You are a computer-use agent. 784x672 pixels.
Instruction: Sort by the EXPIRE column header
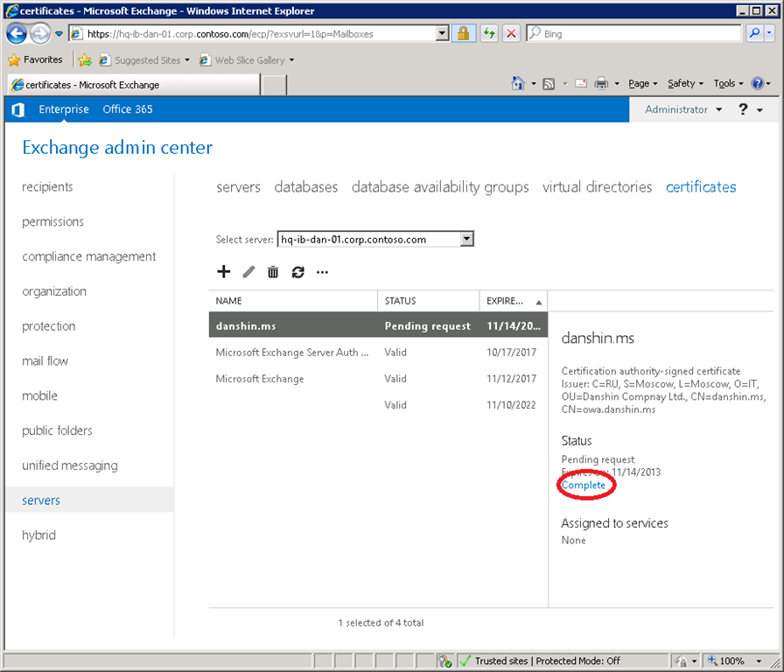[x=514, y=301]
